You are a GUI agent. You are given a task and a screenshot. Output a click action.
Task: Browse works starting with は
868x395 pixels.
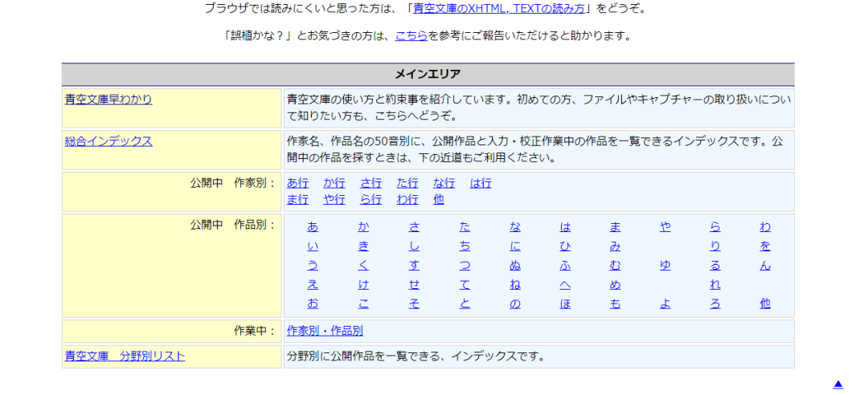(x=565, y=226)
